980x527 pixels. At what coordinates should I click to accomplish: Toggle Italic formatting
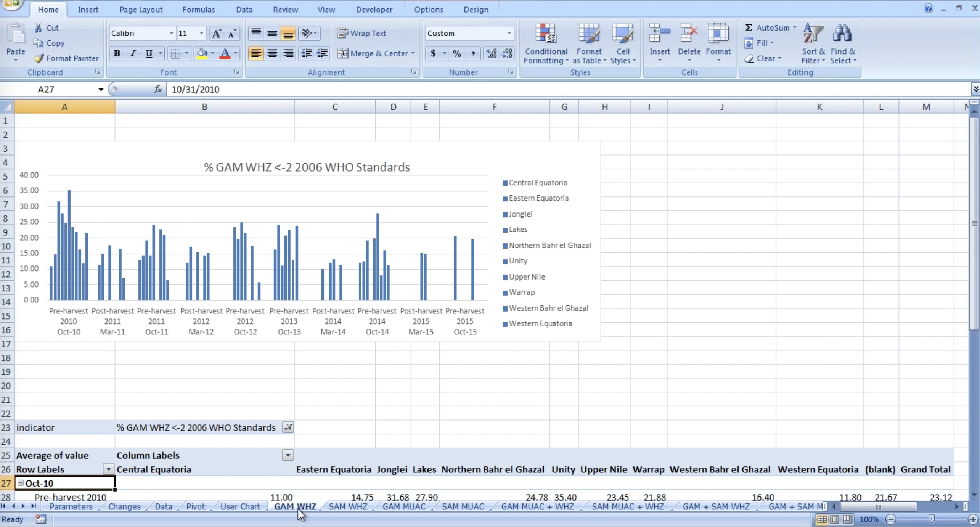pyautogui.click(x=133, y=53)
